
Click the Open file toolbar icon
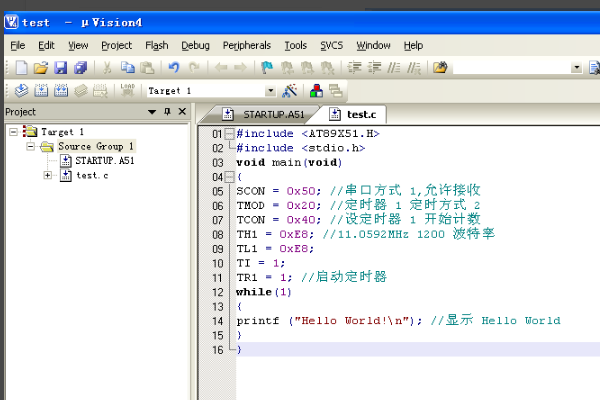click(40, 68)
